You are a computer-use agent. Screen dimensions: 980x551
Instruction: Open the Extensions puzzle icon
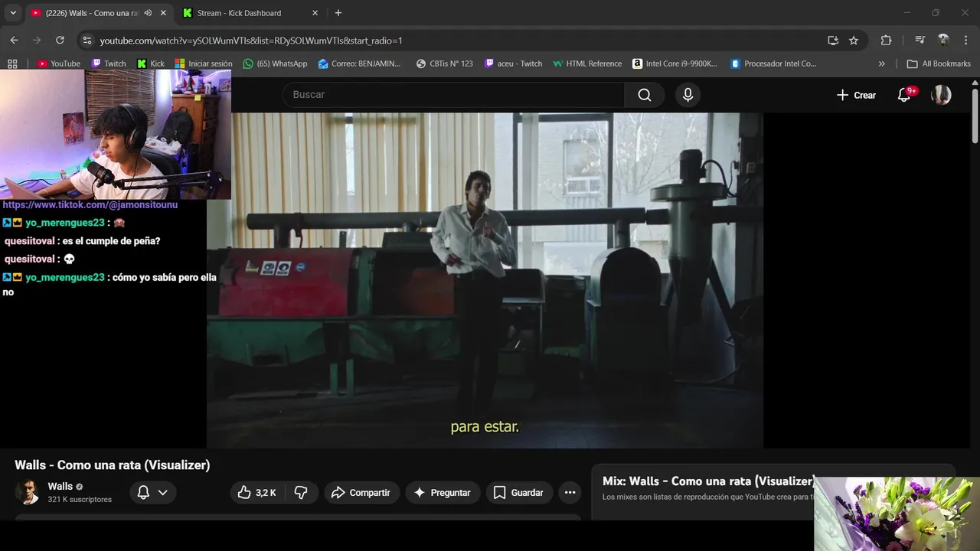(886, 41)
